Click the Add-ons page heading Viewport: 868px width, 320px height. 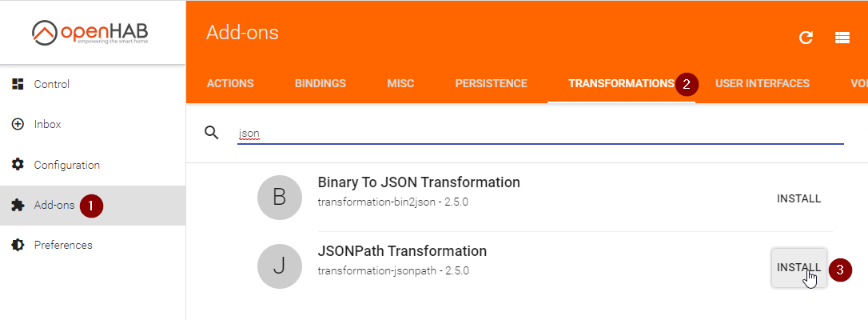[242, 33]
